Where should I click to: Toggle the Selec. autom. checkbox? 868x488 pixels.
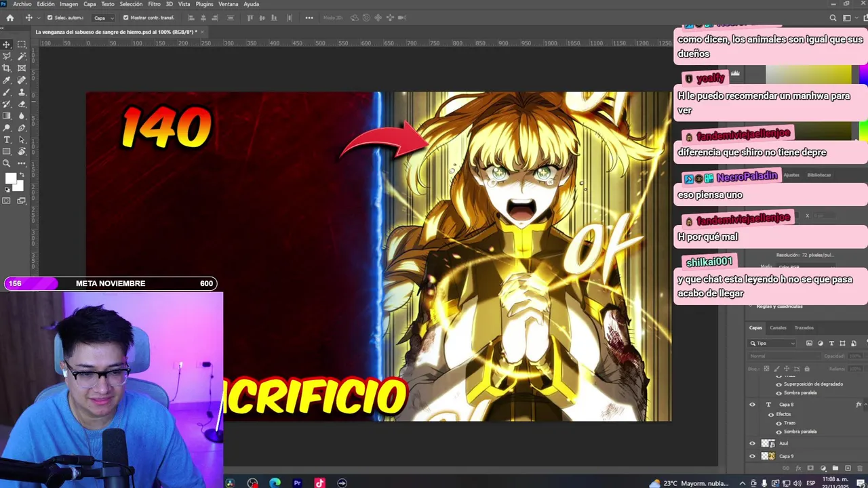pos(50,18)
